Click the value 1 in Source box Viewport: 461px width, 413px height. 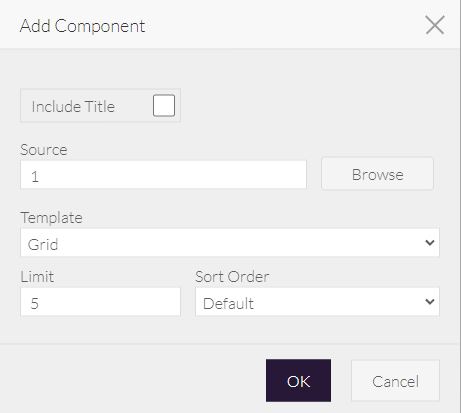click(x=35, y=177)
